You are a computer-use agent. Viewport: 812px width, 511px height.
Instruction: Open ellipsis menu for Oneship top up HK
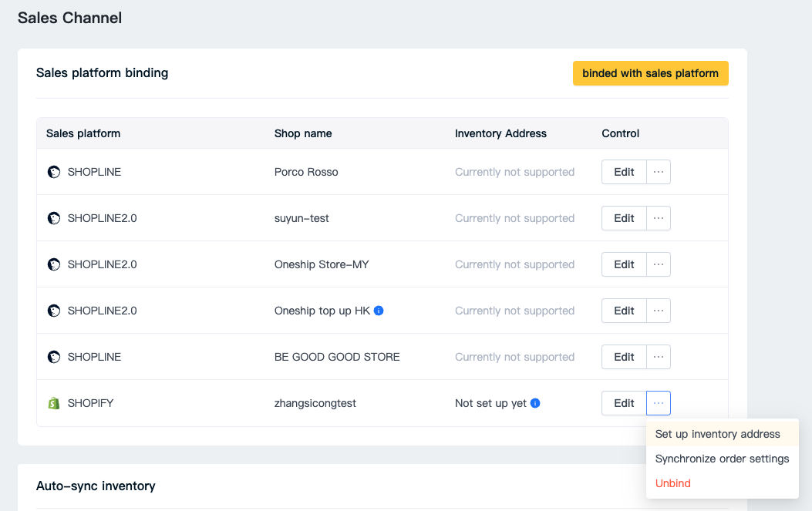659,311
